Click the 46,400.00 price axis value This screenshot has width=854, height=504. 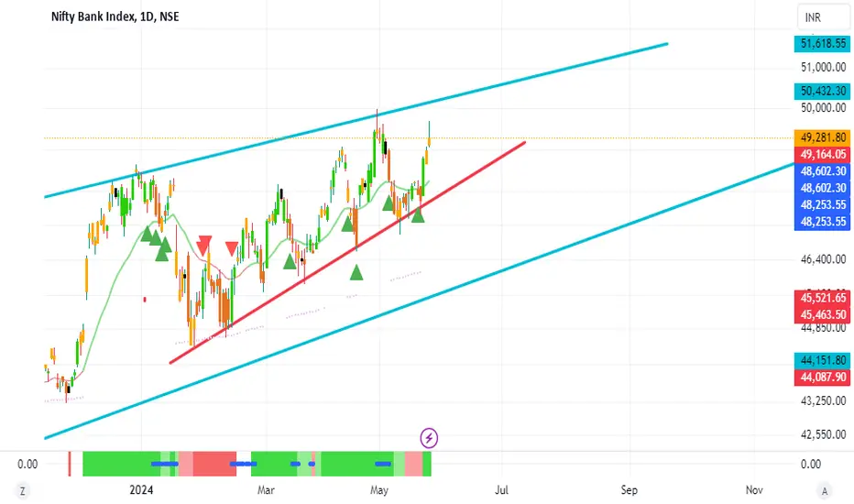point(823,259)
